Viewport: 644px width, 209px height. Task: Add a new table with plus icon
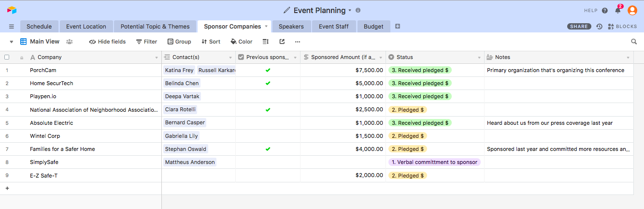coord(398,27)
